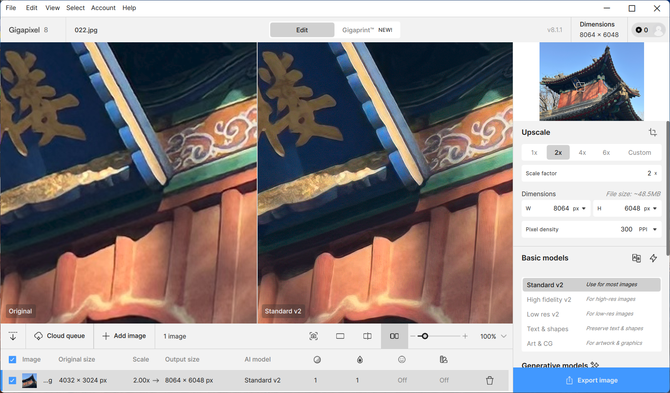Click the 022.jpg file name label

86,30
